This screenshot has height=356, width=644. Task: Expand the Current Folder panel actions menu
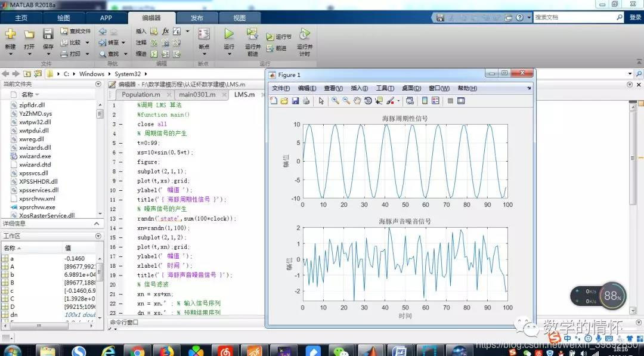point(98,85)
